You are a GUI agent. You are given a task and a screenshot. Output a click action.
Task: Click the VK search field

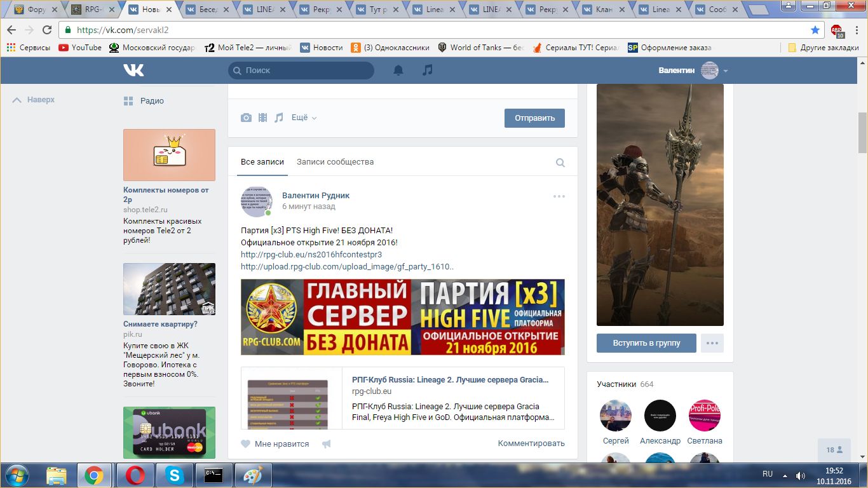point(301,71)
